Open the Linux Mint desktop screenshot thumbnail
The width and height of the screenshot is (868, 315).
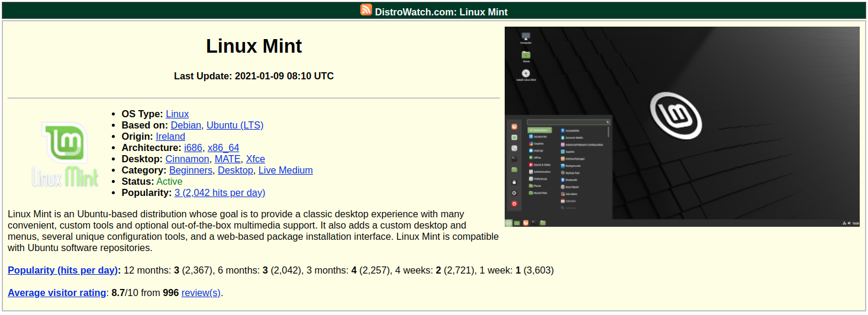682,127
